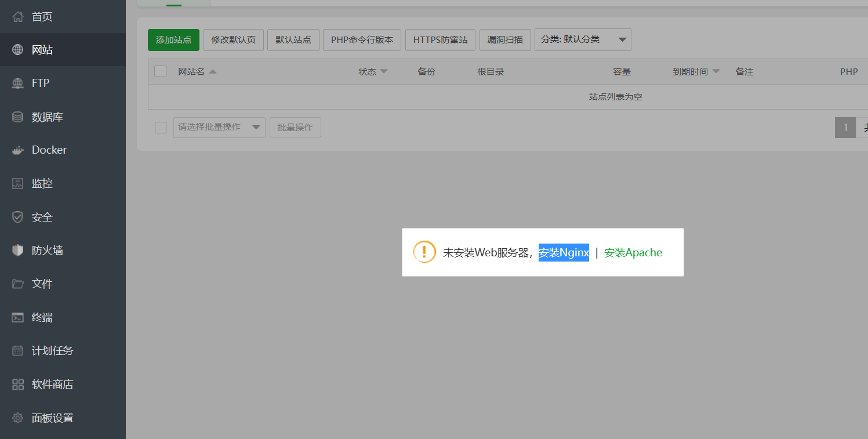This screenshot has height=439, width=868.
Task: Click the firewall shield icon beside 防火墙
Action: pos(18,251)
